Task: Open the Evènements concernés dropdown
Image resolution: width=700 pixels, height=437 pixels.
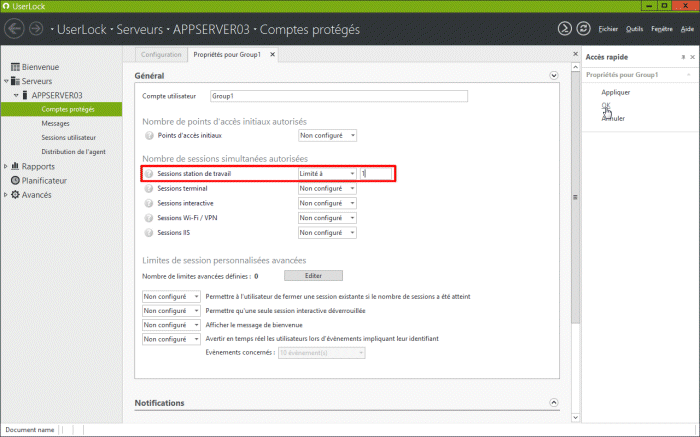Action: pos(321,353)
